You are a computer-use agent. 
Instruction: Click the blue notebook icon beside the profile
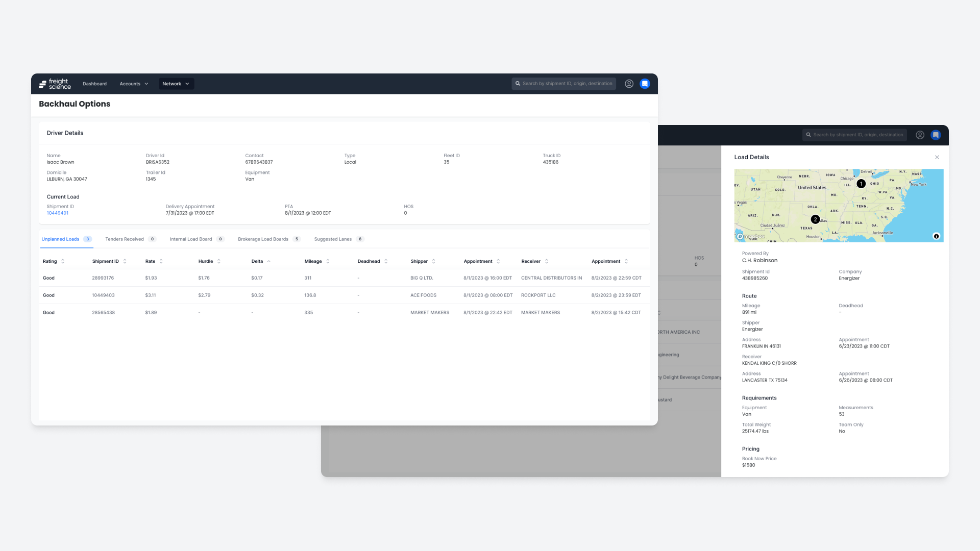[645, 84]
